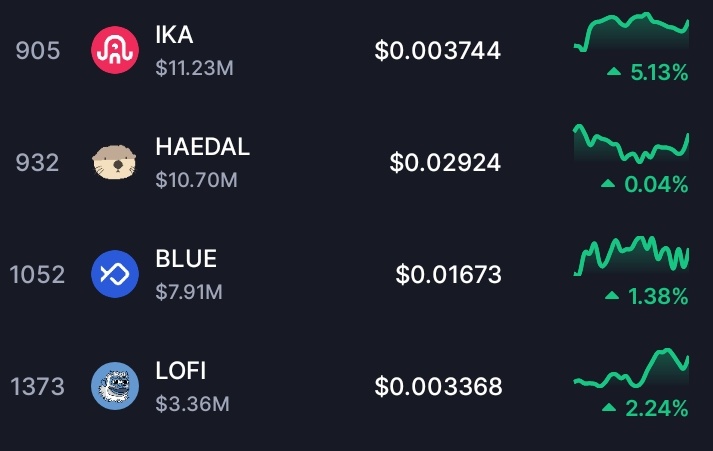
Task: Open the IKA coin name link
Action: point(175,35)
